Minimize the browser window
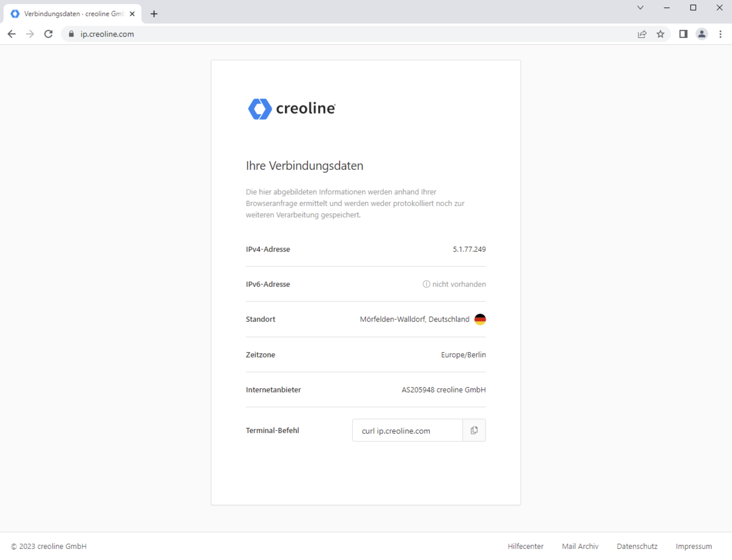Image resolution: width=732 pixels, height=560 pixels. click(x=666, y=7)
